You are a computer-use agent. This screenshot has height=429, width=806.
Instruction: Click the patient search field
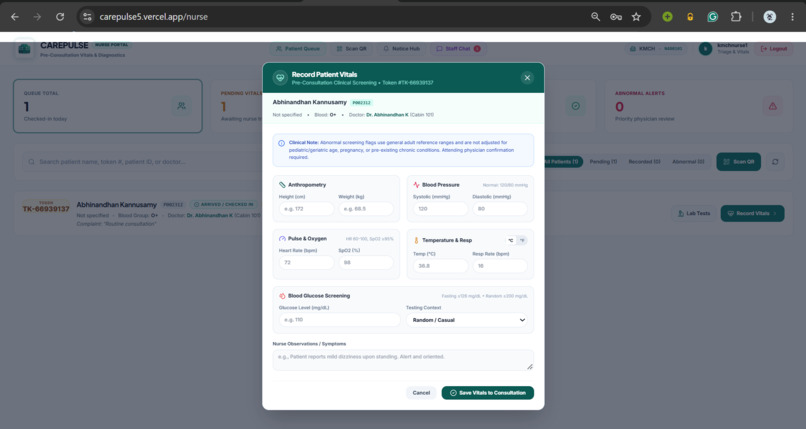pyautogui.click(x=144, y=162)
